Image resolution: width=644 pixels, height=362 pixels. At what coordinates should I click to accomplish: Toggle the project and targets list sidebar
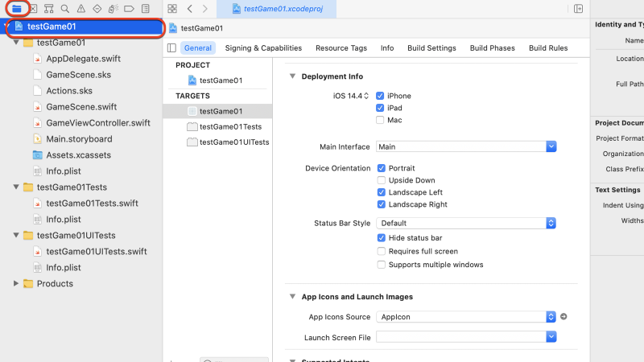click(171, 48)
